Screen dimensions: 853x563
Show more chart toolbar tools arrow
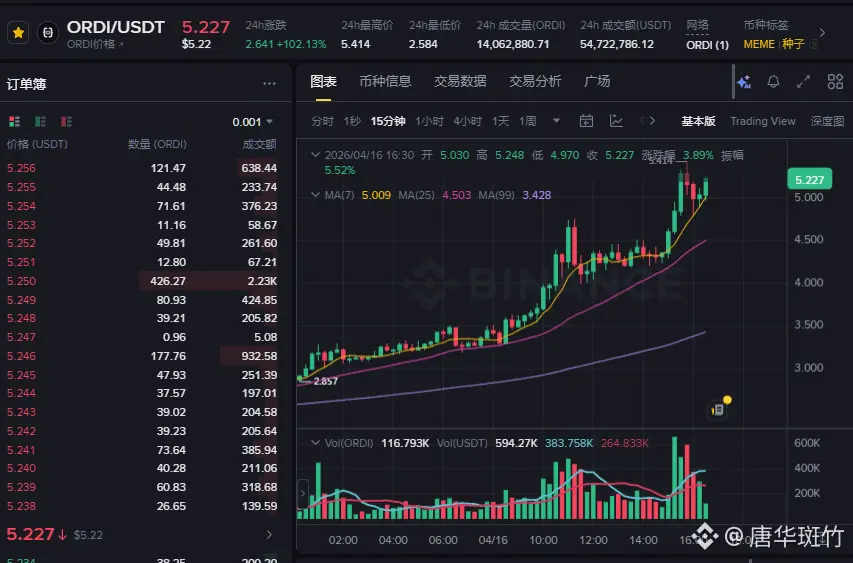click(652, 121)
